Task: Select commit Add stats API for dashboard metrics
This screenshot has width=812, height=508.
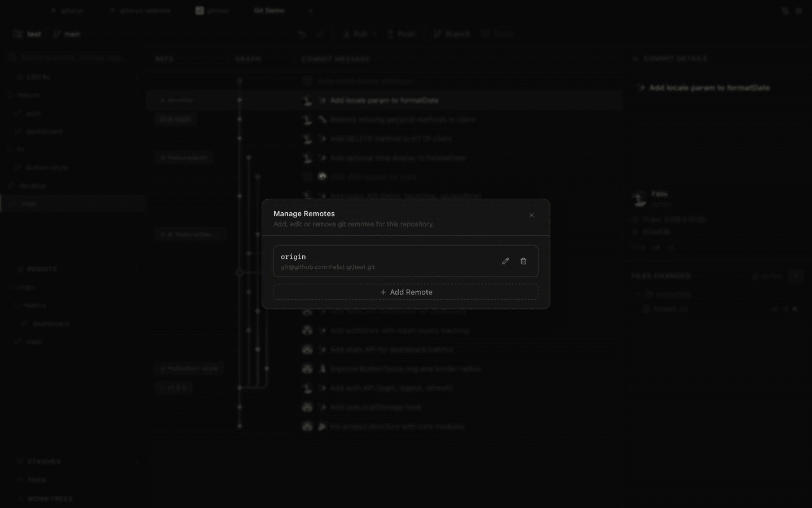Action: [391, 349]
